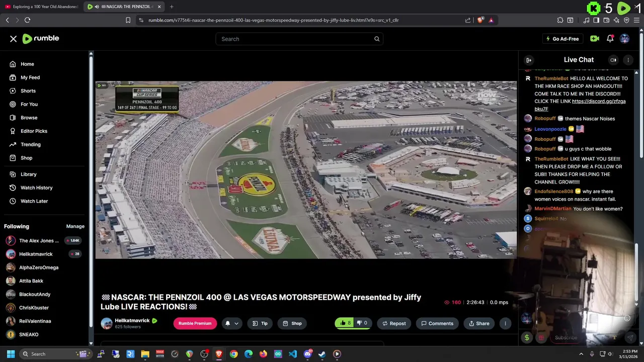Open emoji picker smiley icon in chat

pyautogui.click(x=627, y=318)
